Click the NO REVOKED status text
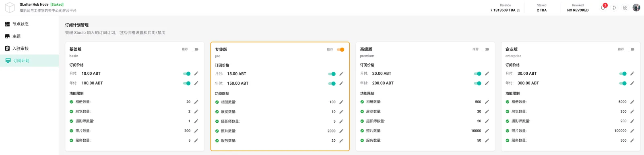 tap(578, 10)
